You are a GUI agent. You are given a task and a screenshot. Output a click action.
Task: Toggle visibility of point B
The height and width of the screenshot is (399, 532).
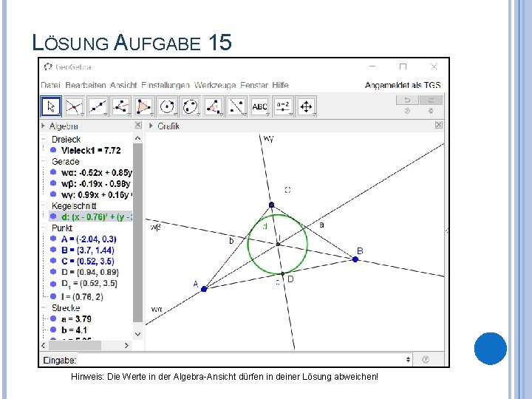53,250
